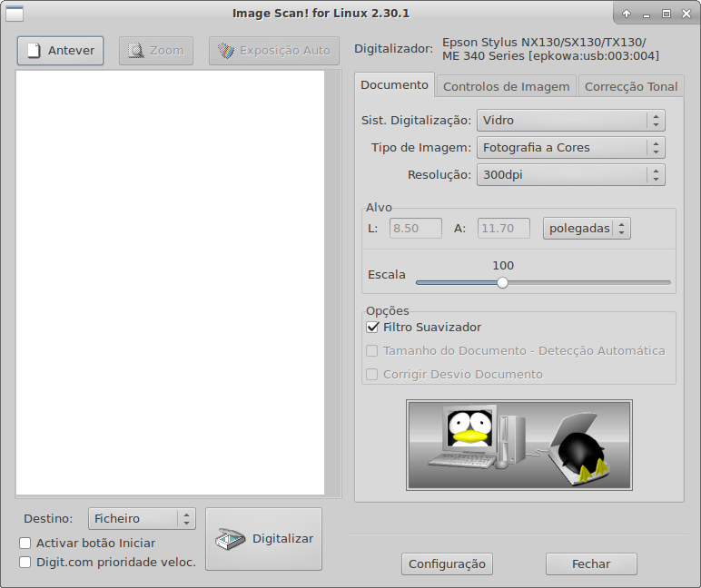Click the Antever preview page icon
The height and width of the screenshot is (588, 701).
[x=34, y=51]
